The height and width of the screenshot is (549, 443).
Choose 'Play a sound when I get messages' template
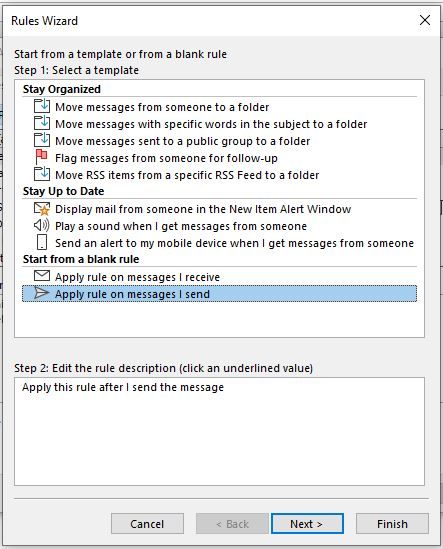tap(181, 226)
